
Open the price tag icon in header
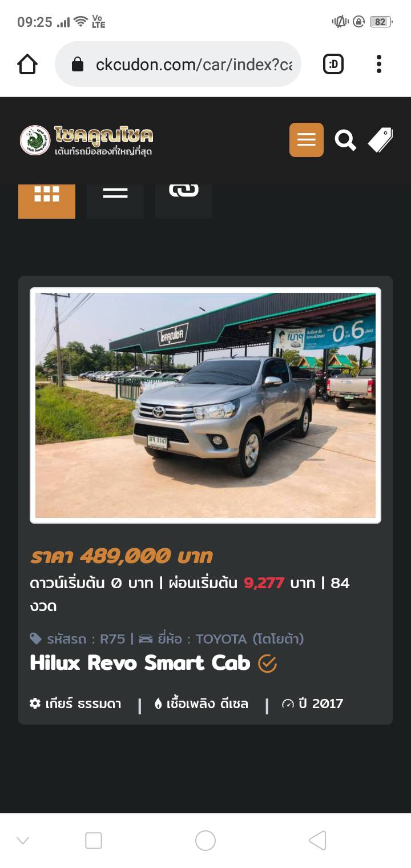click(x=380, y=140)
